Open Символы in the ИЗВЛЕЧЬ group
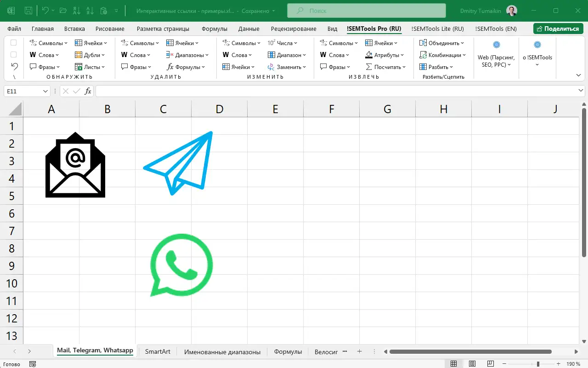 click(x=339, y=43)
